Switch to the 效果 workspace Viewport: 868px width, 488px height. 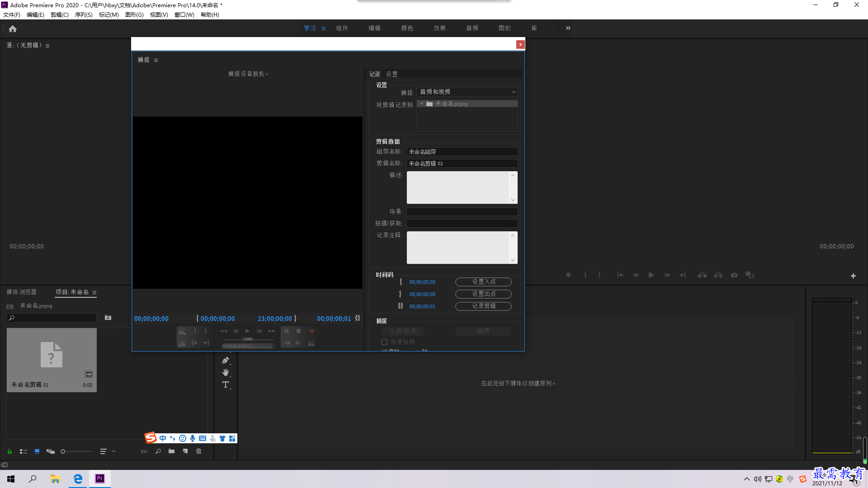click(440, 28)
